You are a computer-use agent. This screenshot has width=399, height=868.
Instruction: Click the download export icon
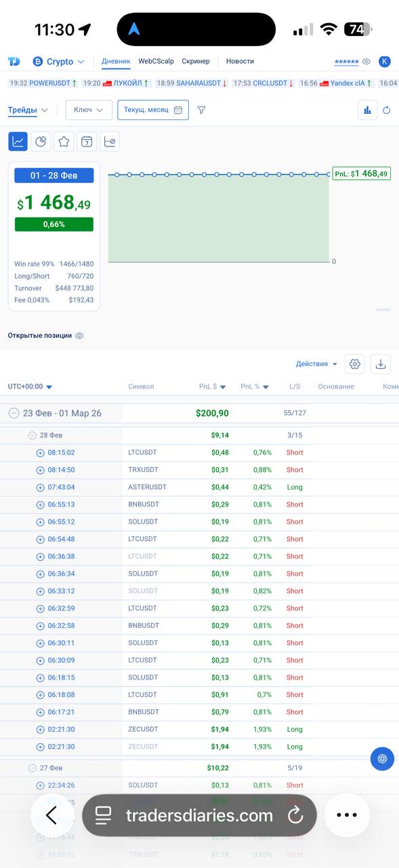click(x=381, y=364)
